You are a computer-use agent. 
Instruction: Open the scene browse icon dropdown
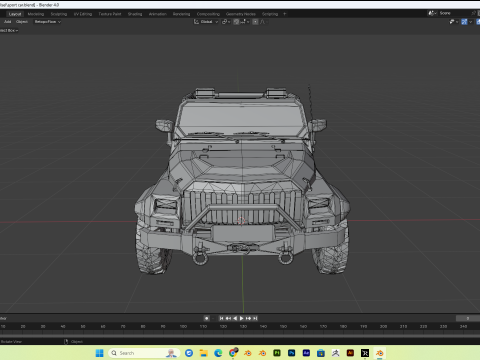pos(432,13)
